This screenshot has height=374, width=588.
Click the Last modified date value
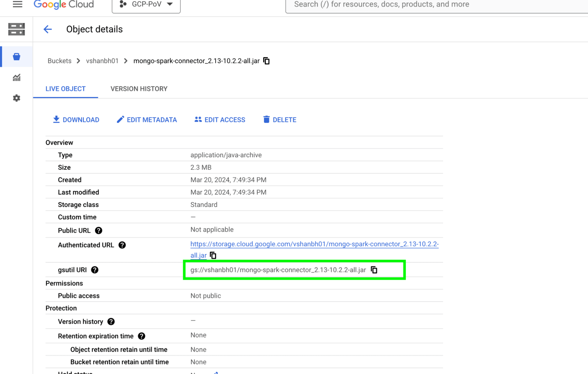(x=228, y=192)
